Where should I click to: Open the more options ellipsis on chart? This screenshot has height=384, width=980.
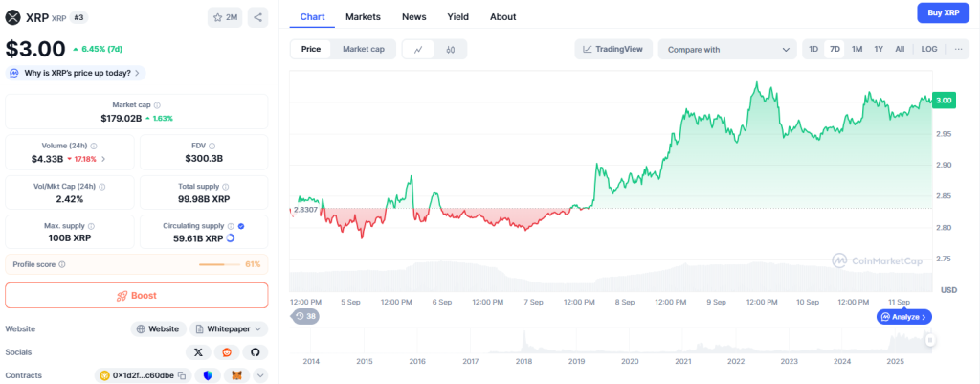click(958, 50)
